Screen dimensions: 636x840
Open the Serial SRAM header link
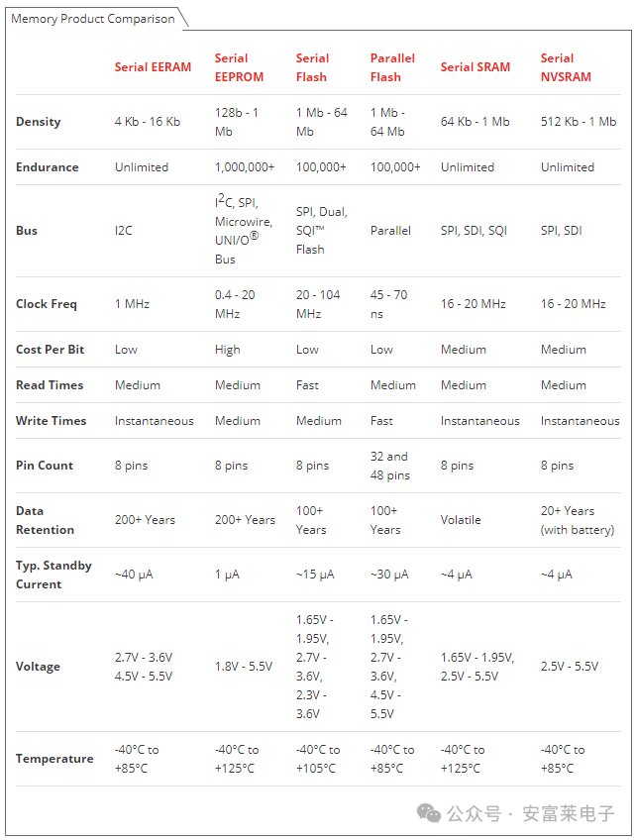475,67
